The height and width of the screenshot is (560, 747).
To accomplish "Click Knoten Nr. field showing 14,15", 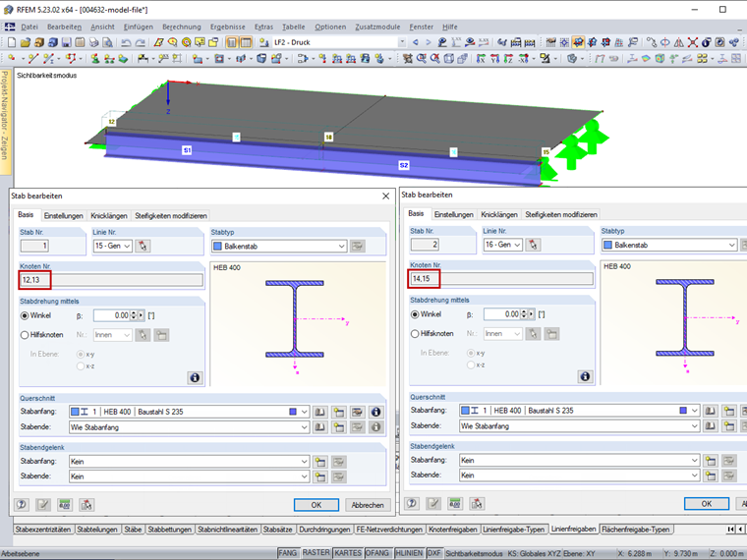I will [x=501, y=279].
